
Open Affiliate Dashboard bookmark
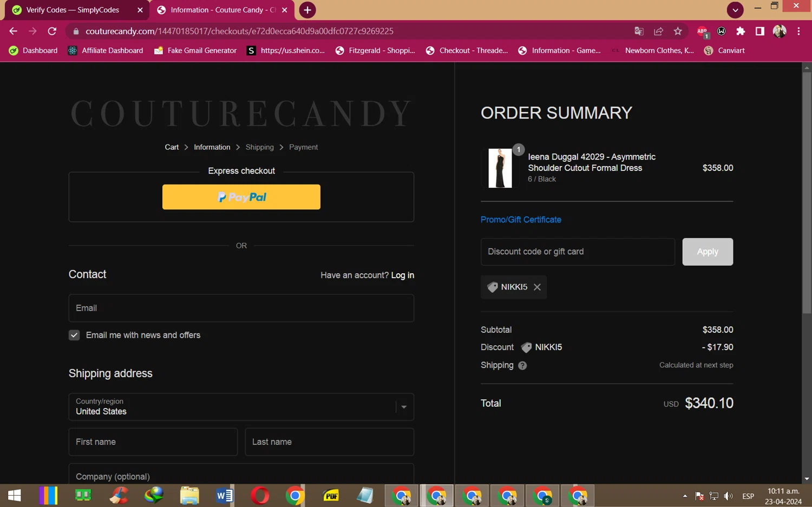106,50
